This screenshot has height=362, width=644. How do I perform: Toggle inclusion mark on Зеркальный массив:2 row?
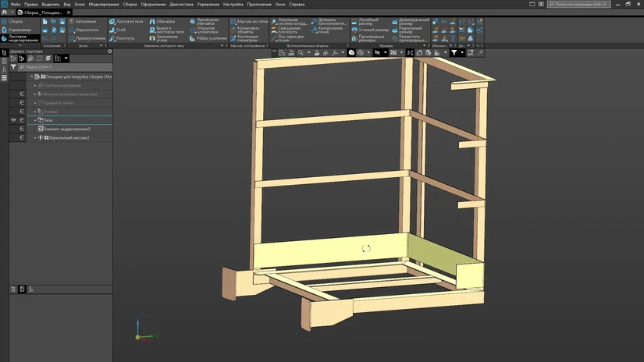point(22,137)
